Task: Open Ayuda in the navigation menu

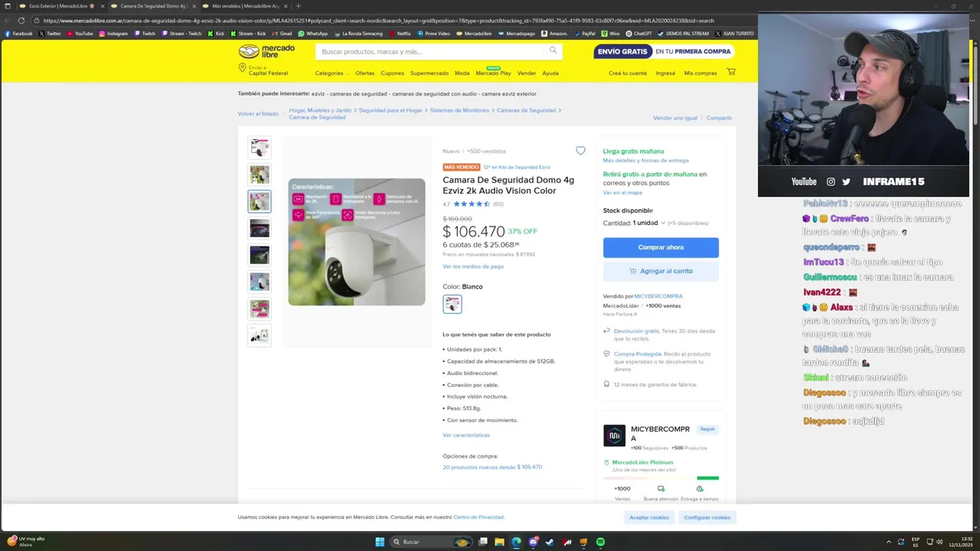Action: tap(550, 73)
